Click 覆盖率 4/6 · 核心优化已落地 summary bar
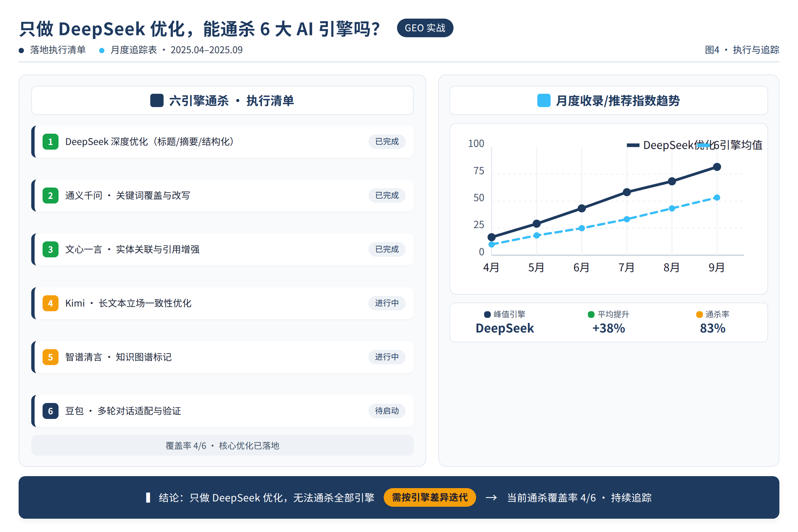The image size is (798, 532). 222,446
